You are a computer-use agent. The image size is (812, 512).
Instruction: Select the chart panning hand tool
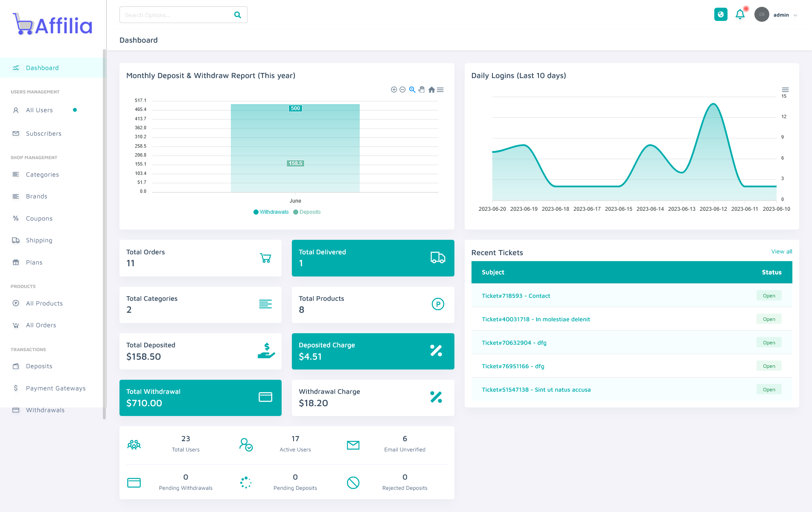422,90
